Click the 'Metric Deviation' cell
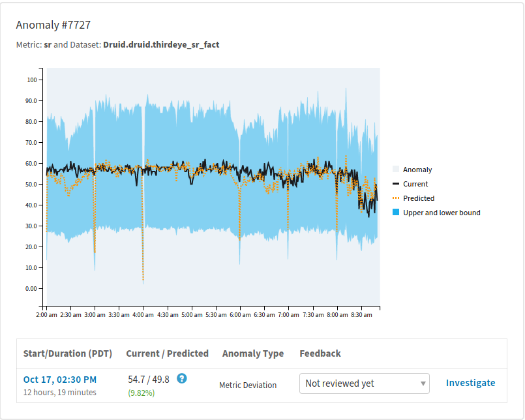525x420 pixels. 248,385
